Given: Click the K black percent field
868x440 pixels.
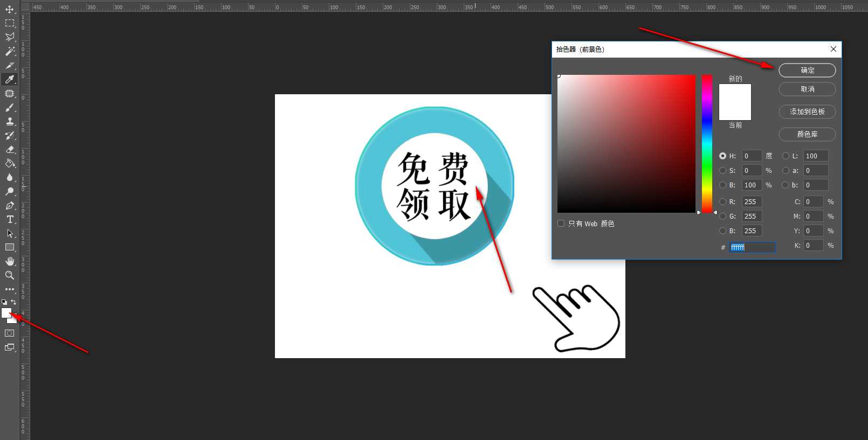Looking at the screenshot, I should pos(814,245).
